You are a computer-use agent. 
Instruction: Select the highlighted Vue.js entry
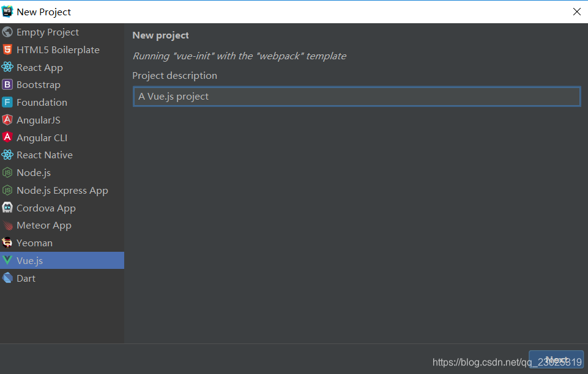pos(62,260)
